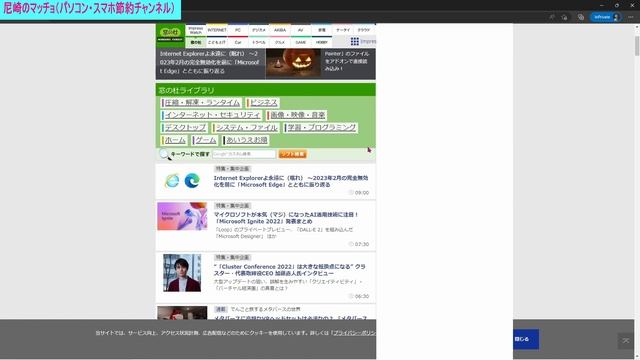Select the トラベル nav tab
Viewport: 640px width, 360px height.
click(259, 42)
